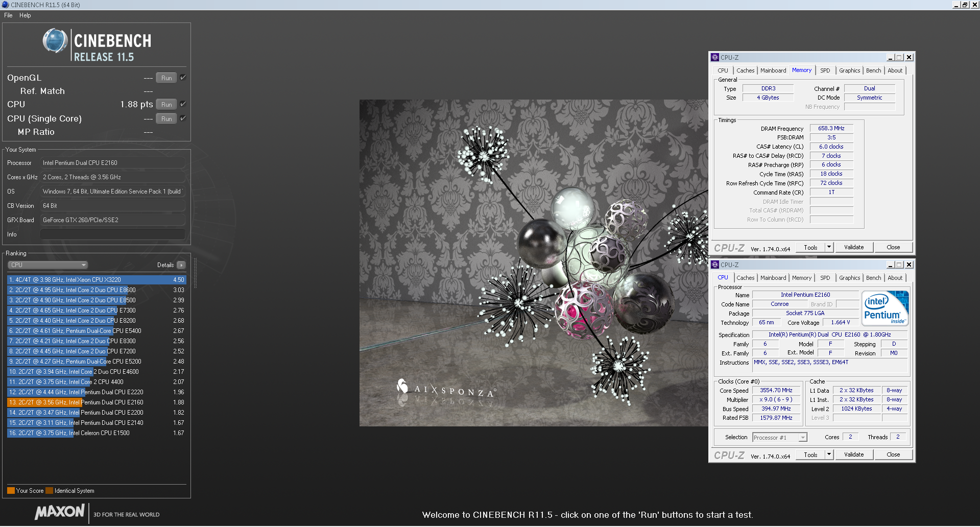
Task: Click Processor field Intel Pentium Dual CPU E2160
Action: coord(112,163)
